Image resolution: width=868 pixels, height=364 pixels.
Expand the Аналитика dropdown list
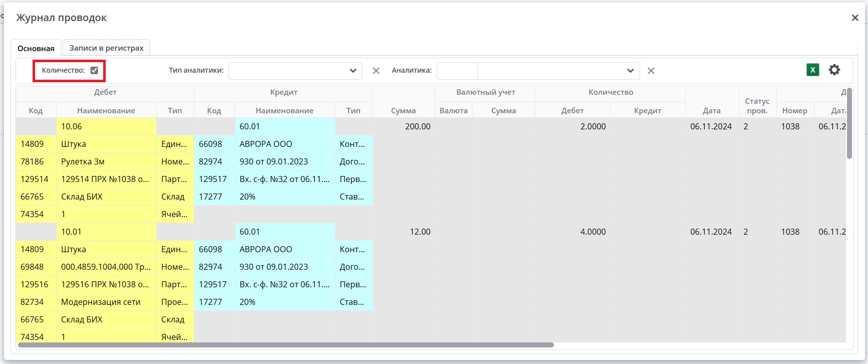pos(630,71)
